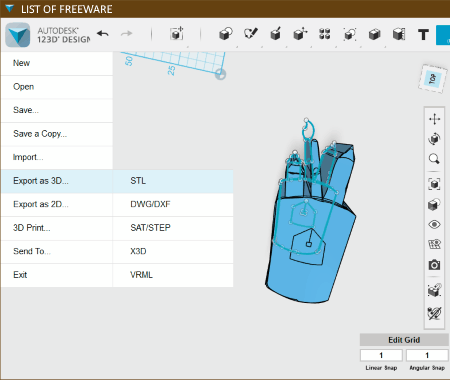
Task: Click Exit in the file menu
Action: pyautogui.click(x=57, y=275)
